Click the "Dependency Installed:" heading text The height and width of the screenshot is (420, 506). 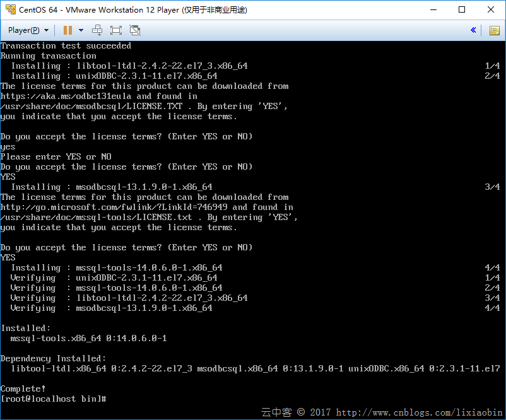pos(53,359)
